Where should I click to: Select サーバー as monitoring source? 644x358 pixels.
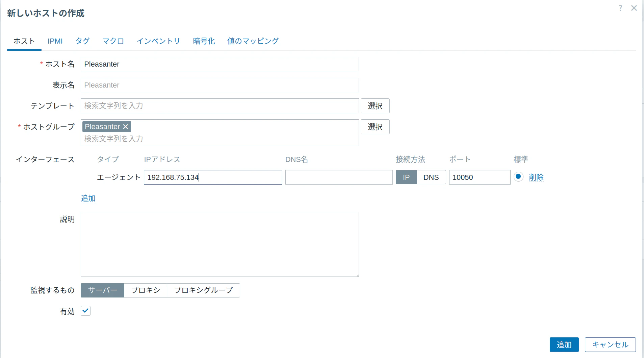[102, 290]
